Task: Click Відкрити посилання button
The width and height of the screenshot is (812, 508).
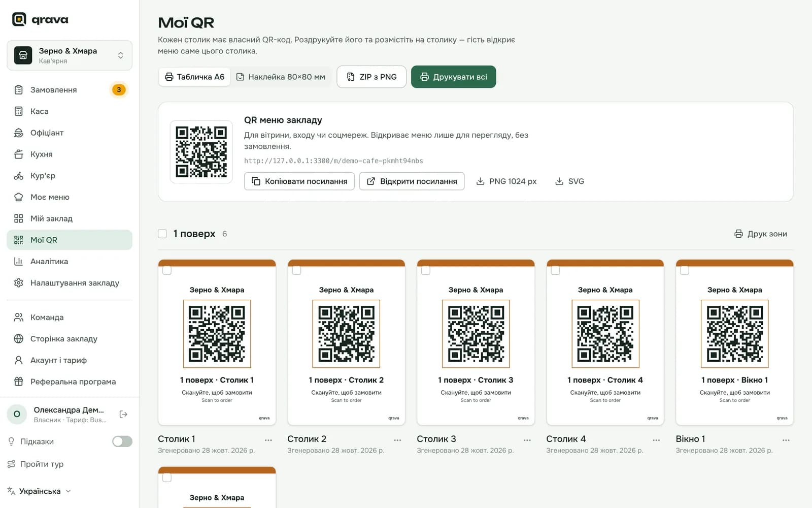Action: [x=412, y=181]
